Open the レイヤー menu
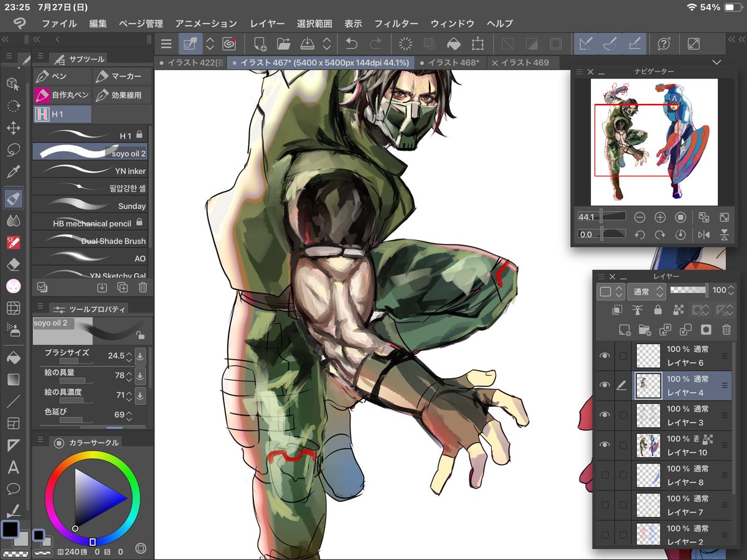747x560 pixels. click(267, 24)
